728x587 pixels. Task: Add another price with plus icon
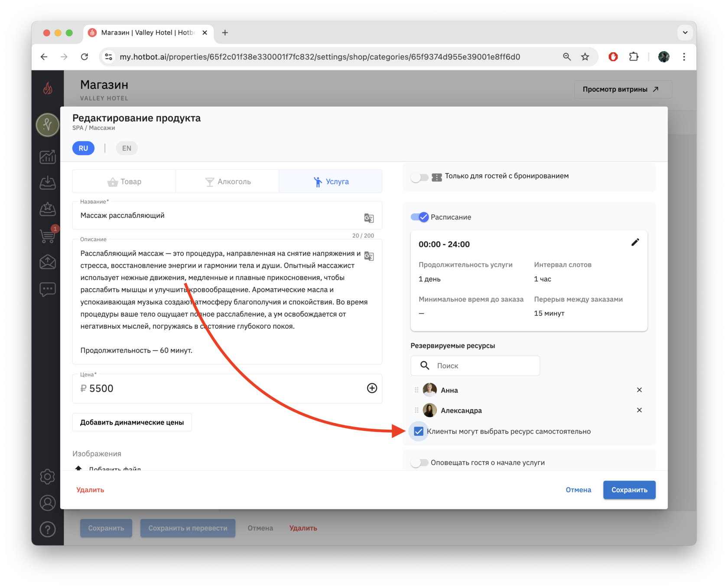pos(372,388)
